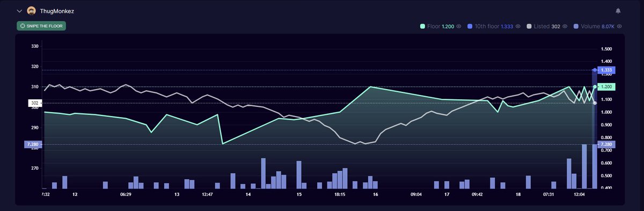Click the Floor legend color swatch
644x211 pixels.
coord(423,26)
